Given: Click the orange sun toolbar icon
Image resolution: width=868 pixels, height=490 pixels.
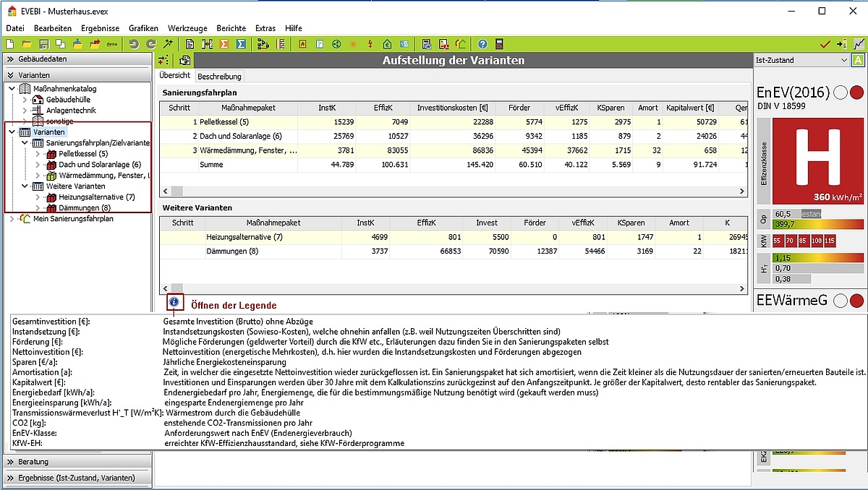Looking at the screenshot, I should click(x=353, y=44).
